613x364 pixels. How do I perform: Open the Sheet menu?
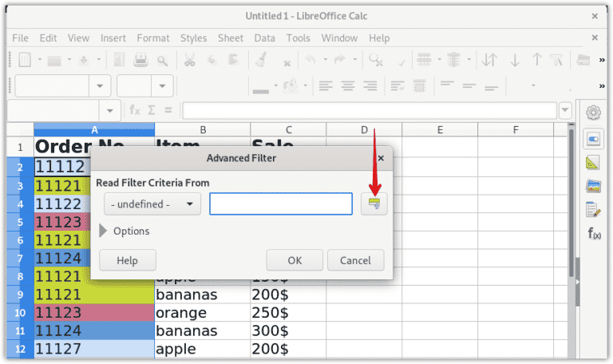[231, 38]
